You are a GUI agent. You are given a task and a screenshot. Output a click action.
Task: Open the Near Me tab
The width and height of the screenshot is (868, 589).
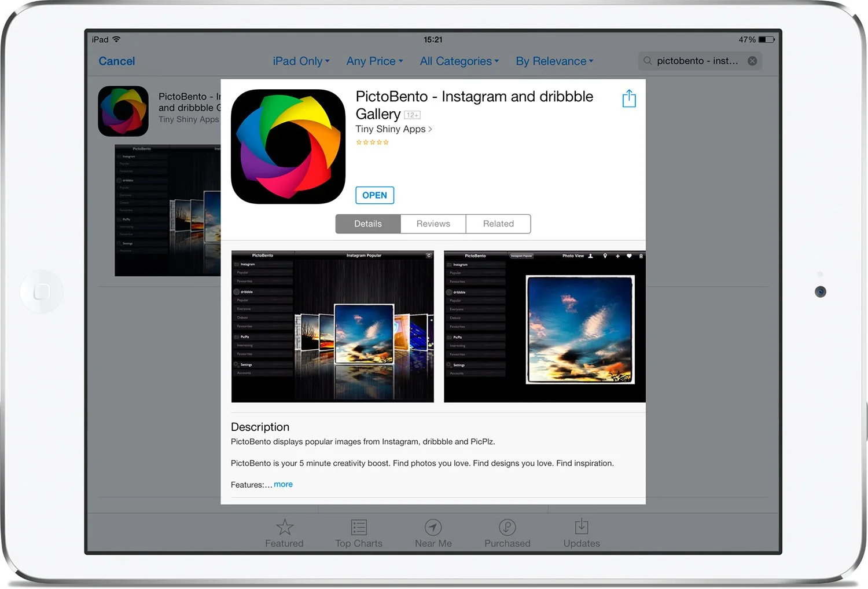point(433,533)
